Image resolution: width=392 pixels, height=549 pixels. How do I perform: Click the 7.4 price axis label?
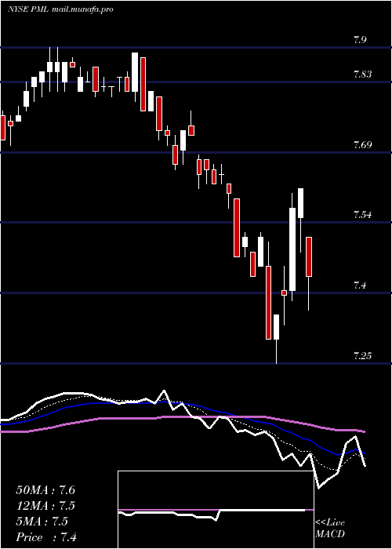360,285
